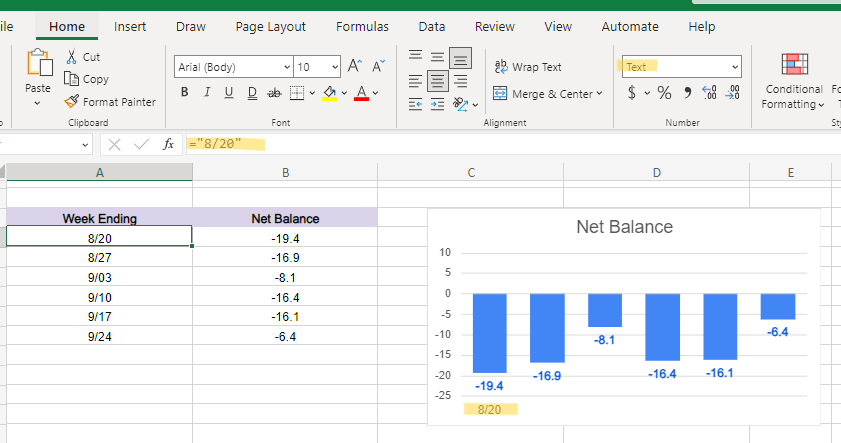Open the insert function fx dialog
841x443 pixels.
168,144
